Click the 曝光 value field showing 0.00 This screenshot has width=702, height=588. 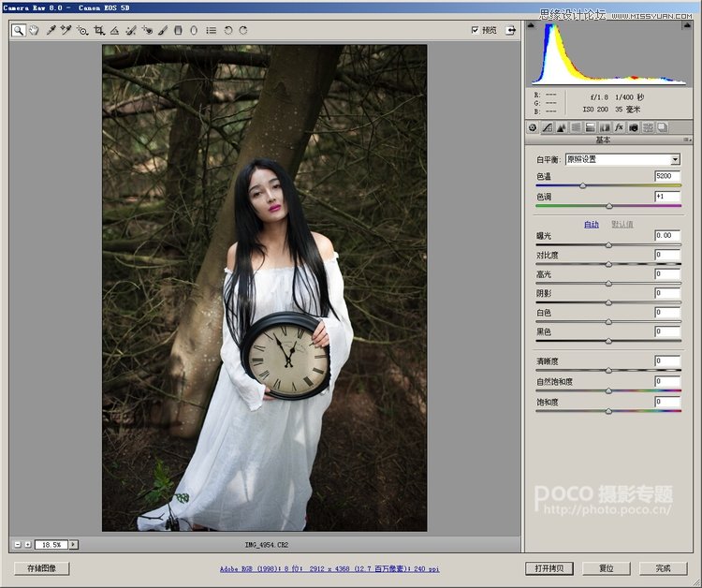(x=667, y=235)
